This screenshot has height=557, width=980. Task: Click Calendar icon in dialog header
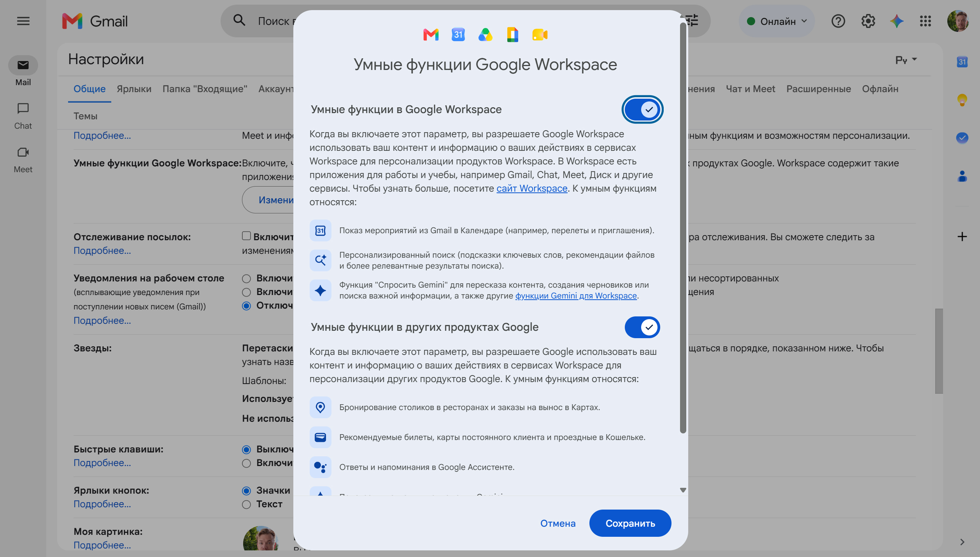point(458,35)
